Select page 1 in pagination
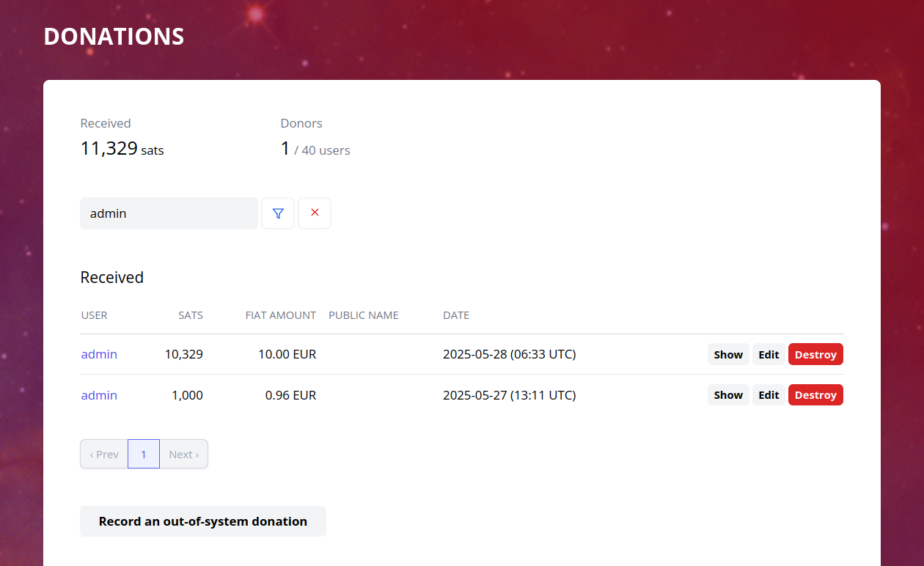 click(144, 455)
